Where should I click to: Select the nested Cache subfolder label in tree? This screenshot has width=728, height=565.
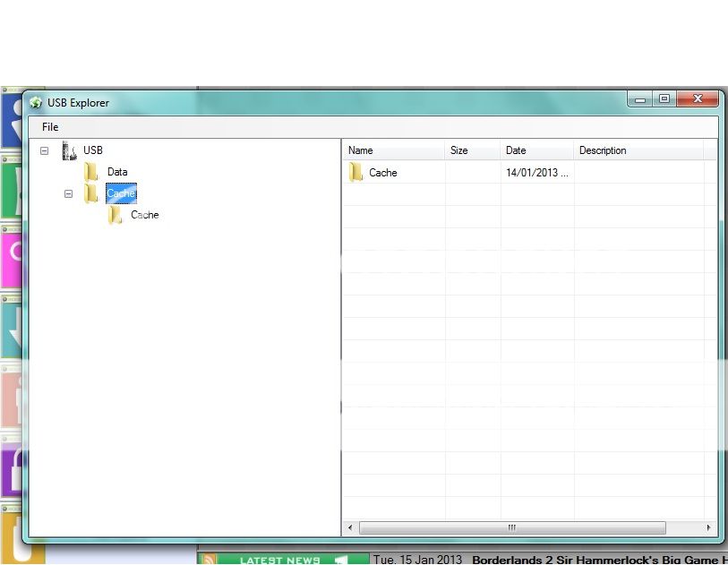click(x=144, y=215)
